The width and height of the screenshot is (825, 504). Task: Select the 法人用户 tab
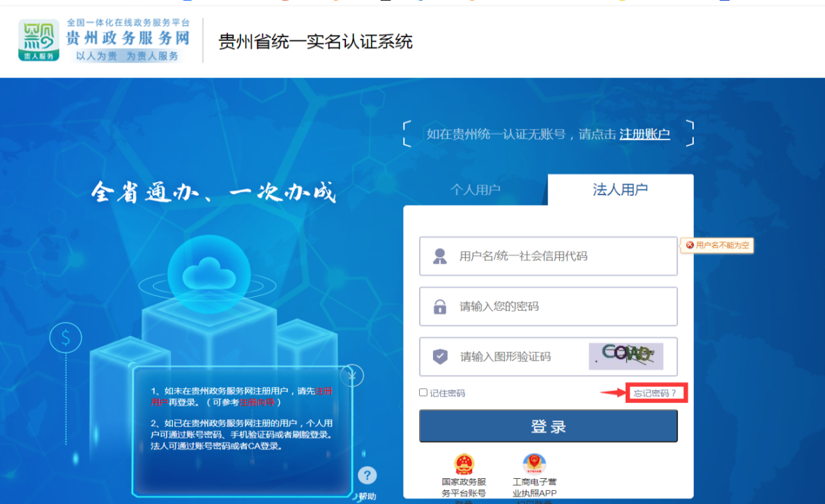click(x=620, y=190)
